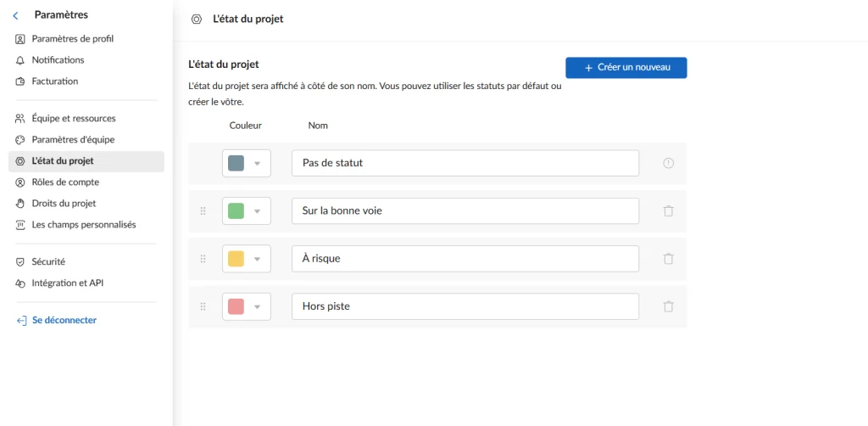Click the yellow color swatch for À risque
Screen dimensions: 868x426
(x=236, y=259)
